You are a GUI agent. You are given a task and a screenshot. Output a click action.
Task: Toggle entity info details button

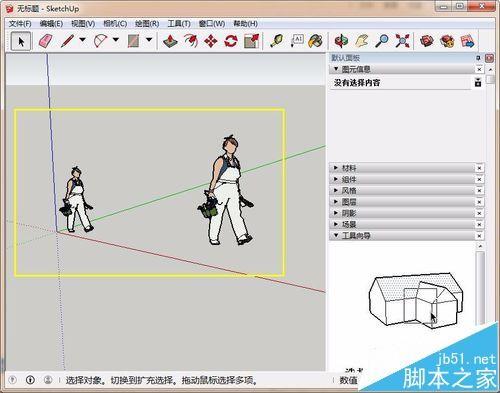click(478, 82)
